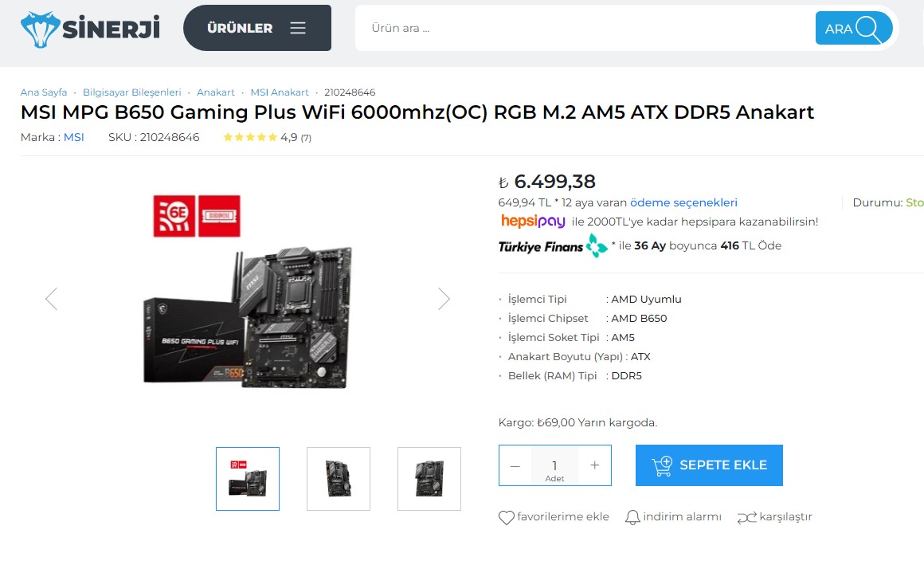The image size is (924, 561).
Task: Set discount alarm with bell icon
Action: (x=632, y=517)
